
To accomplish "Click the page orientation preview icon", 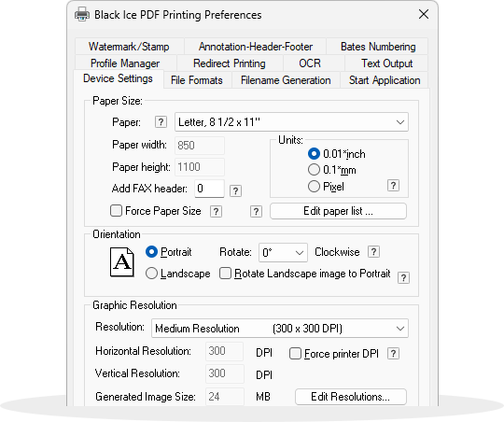I will (122, 261).
